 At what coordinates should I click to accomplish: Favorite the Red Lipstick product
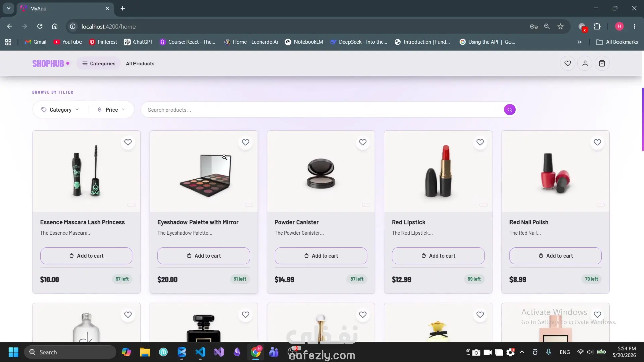click(480, 142)
